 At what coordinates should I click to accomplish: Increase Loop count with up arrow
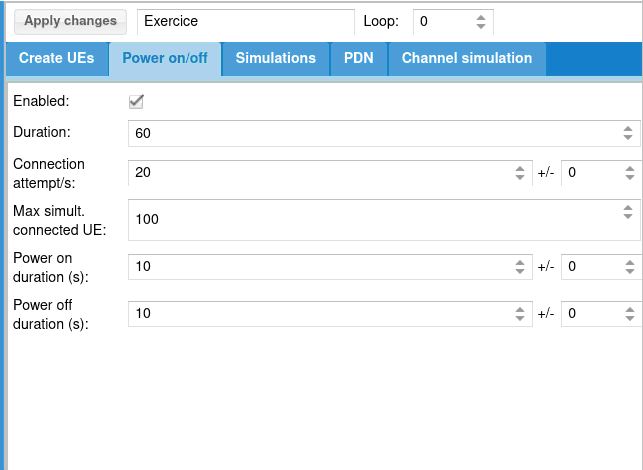click(481, 17)
